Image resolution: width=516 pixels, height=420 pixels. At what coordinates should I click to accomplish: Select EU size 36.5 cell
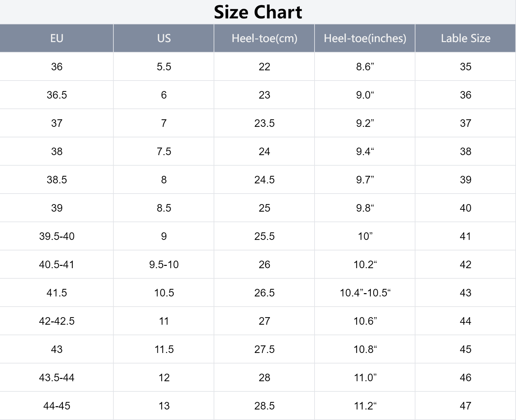point(57,95)
